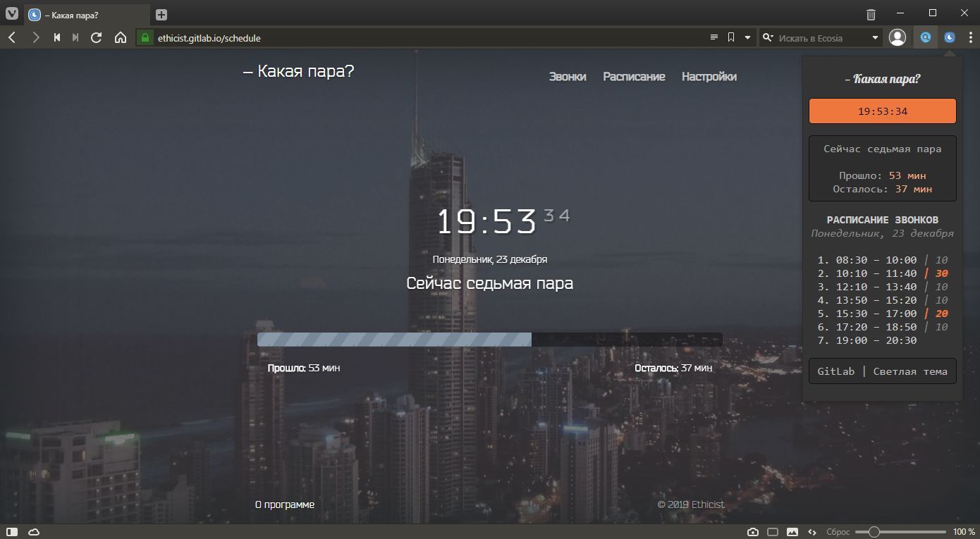The height and width of the screenshot is (539, 980).
Task: Click the Ecosia search input field
Action: coord(821,38)
